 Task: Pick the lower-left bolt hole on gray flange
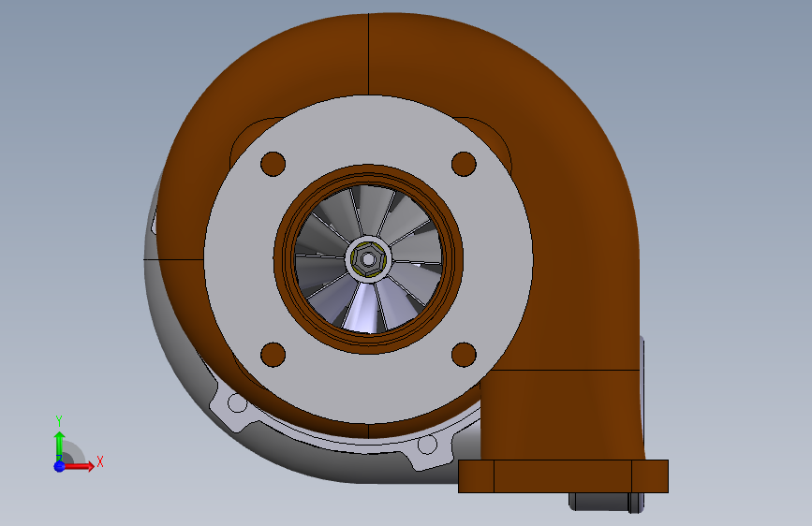pos(273,355)
